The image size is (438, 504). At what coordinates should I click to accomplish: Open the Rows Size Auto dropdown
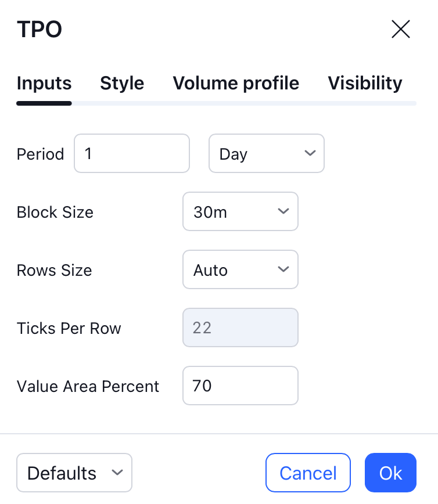(240, 269)
